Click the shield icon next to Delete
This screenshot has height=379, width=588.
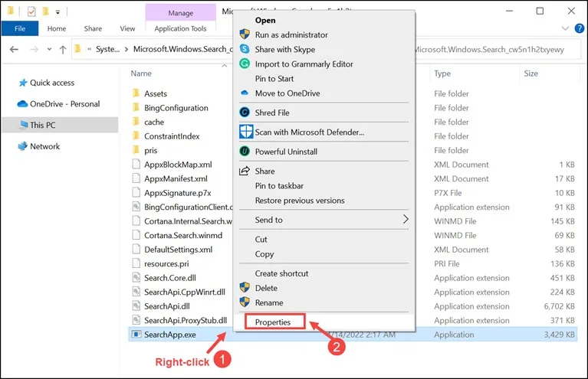tap(245, 288)
